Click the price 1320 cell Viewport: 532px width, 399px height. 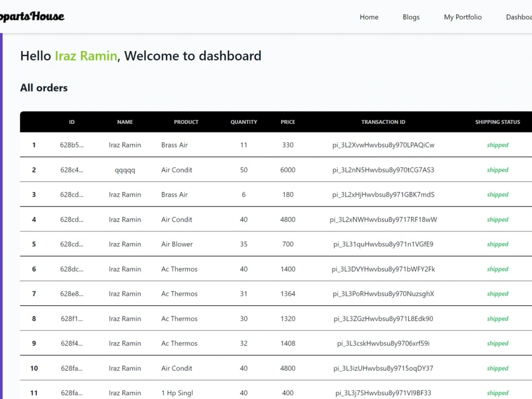point(288,319)
